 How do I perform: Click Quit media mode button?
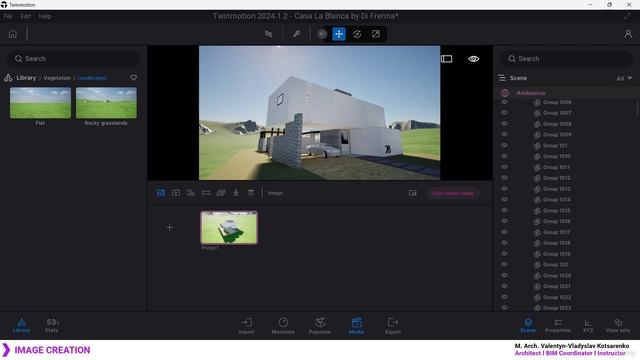click(x=453, y=193)
